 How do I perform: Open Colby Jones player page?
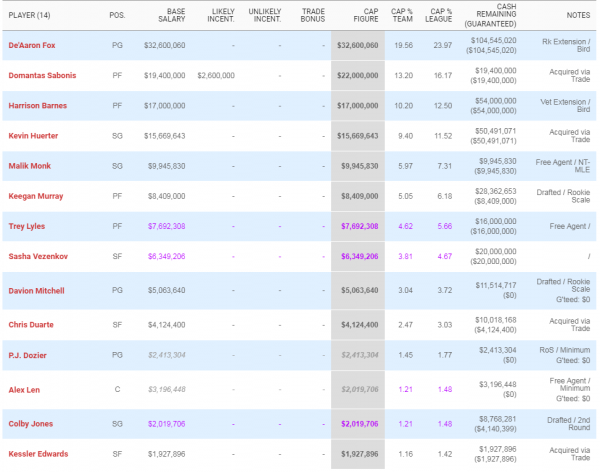click(x=32, y=423)
